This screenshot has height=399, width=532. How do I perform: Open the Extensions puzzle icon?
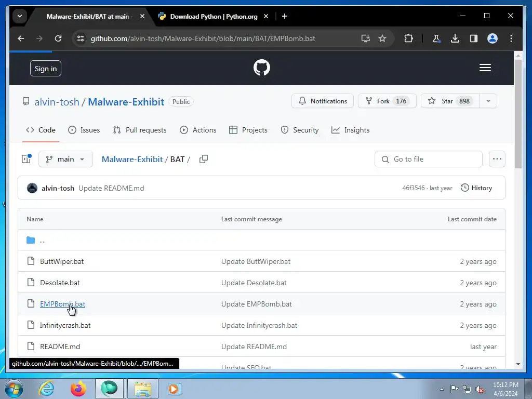point(408,38)
